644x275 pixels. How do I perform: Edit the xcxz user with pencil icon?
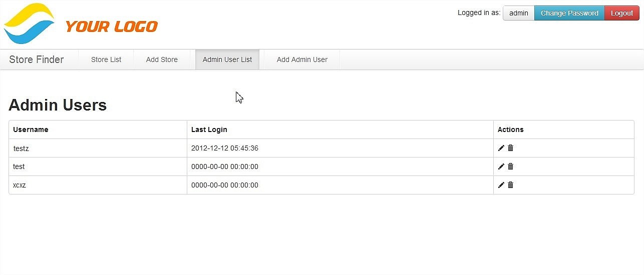click(x=501, y=185)
